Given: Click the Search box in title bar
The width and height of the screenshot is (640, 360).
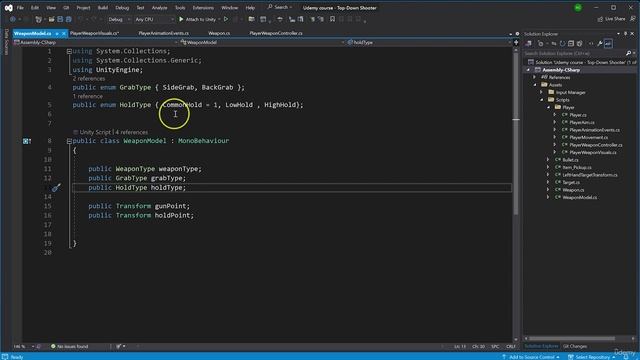Looking at the screenshot, I should (x=280, y=7).
